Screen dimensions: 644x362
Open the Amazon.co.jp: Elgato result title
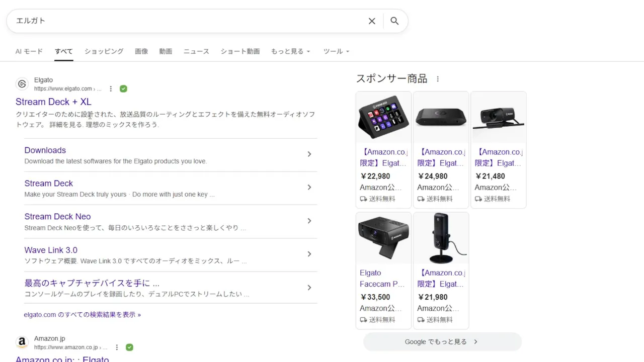(62, 359)
